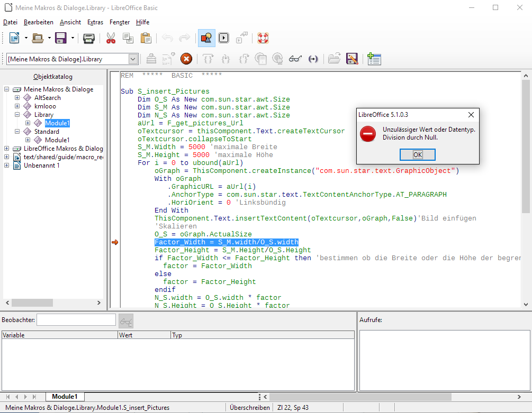Viewport: 532px width, 413px height.
Task: Toggle Überschreiben insert mode in status bar
Action: [250, 408]
